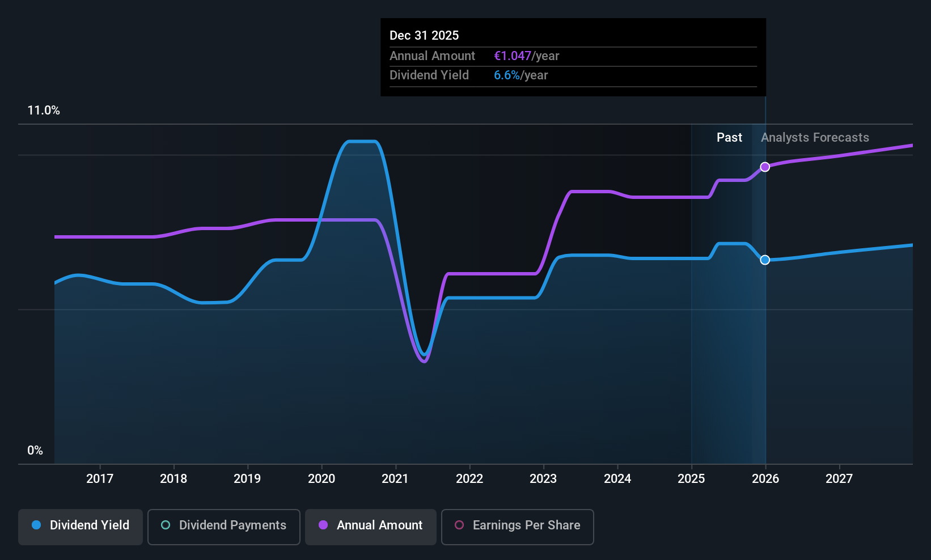Click the 11.0% axis label

pos(44,111)
